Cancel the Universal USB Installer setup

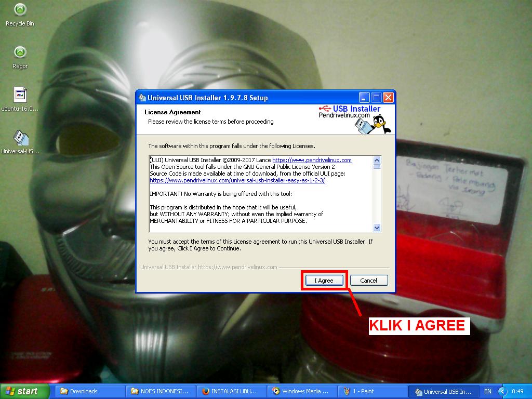coord(369,281)
